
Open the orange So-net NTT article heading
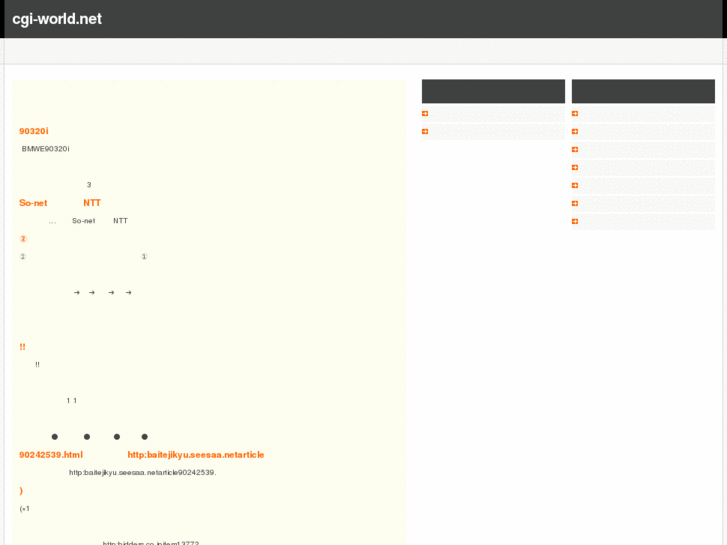tap(60, 203)
